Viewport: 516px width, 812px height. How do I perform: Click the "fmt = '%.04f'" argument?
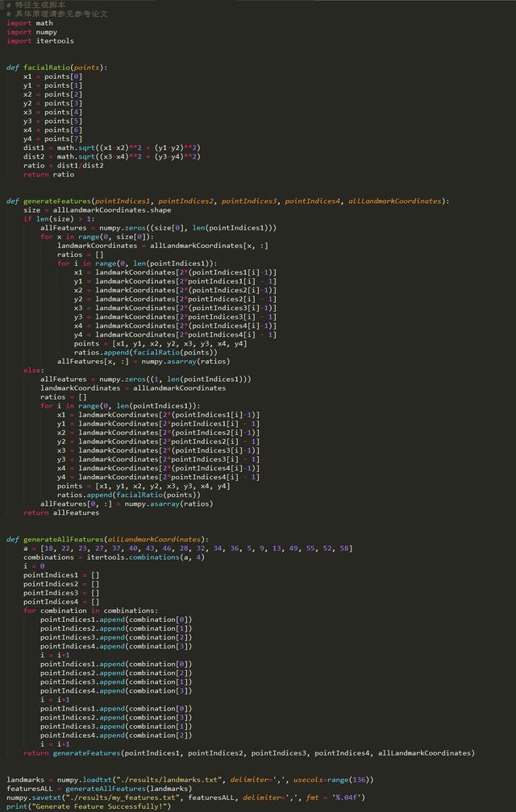(x=335, y=797)
